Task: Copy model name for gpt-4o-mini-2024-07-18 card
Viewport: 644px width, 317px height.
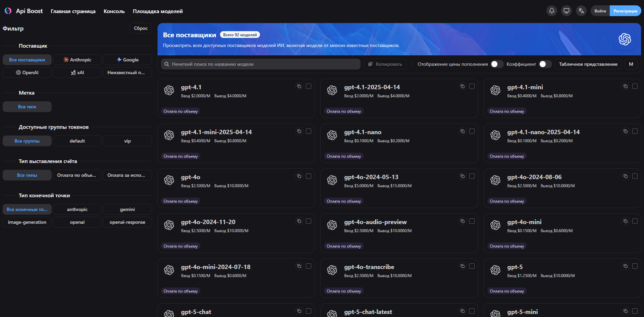Action: tap(299, 266)
